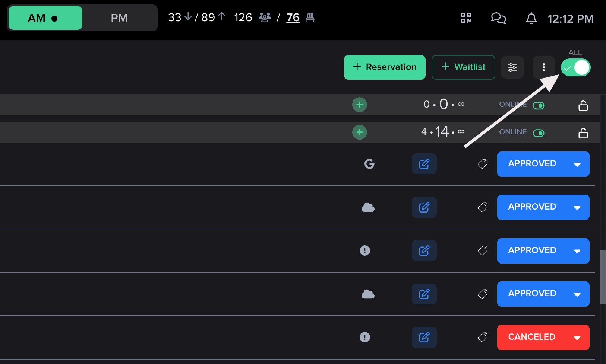606x364 pixels.
Task: Open the QR code scanner icon
Action: click(x=465, y=18)
